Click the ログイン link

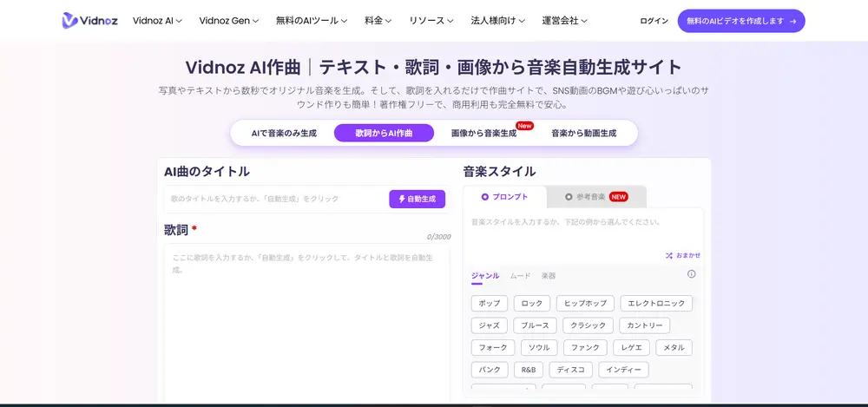654,21
